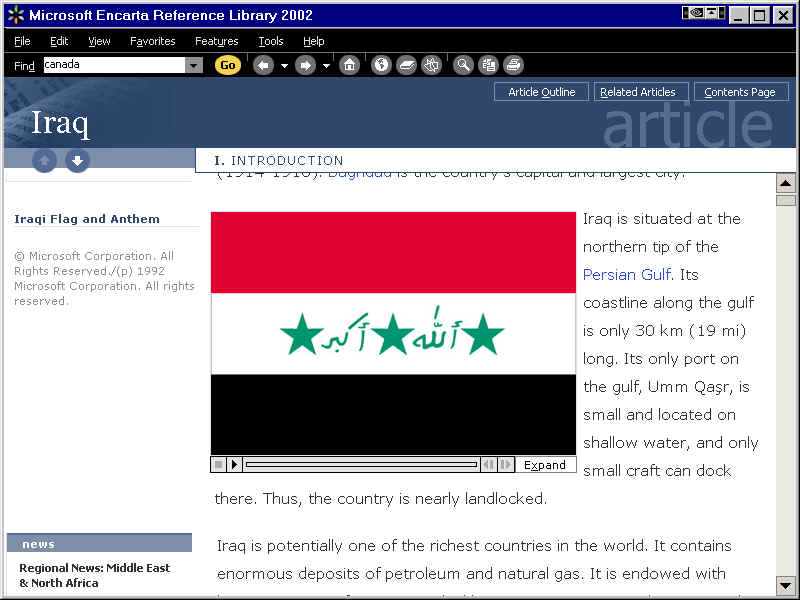The height and width of the screenshot is (600, 800).
Task: Open the Find box dropdown arrow
Action: pyautogui.click(x=194, y=65)
